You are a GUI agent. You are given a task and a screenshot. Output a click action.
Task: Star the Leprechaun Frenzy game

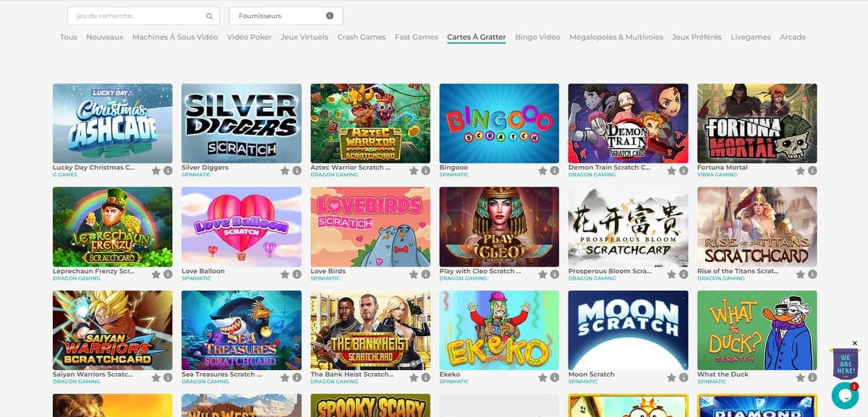[x=156, y=275]
